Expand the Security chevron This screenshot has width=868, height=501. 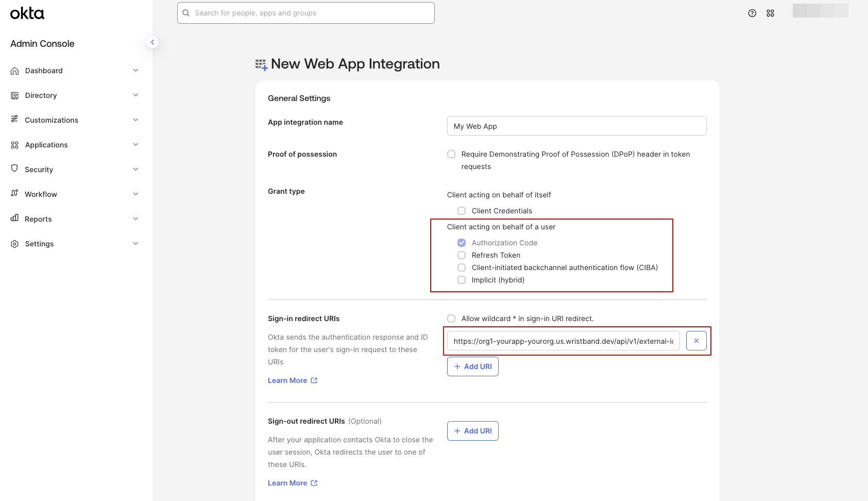(135, 170)
